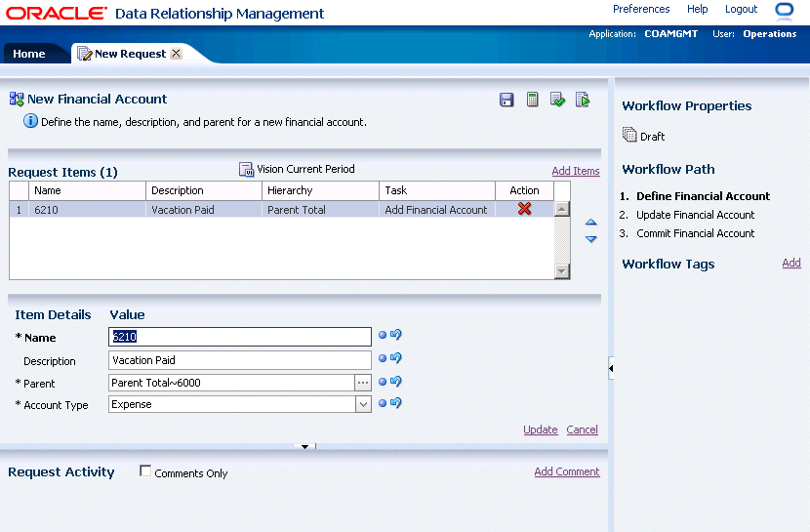Add a workflow tag via Add link

[791, 263]
